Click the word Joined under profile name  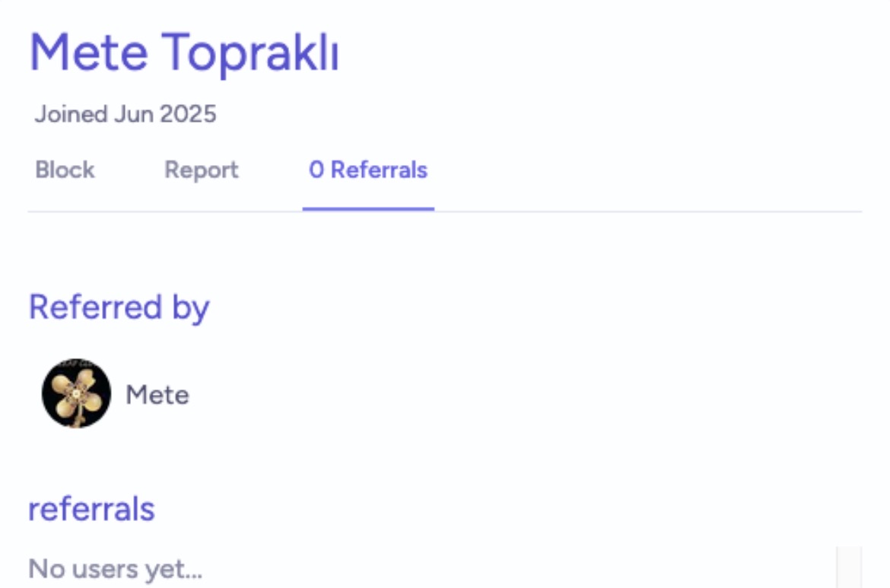coord(71,114)
